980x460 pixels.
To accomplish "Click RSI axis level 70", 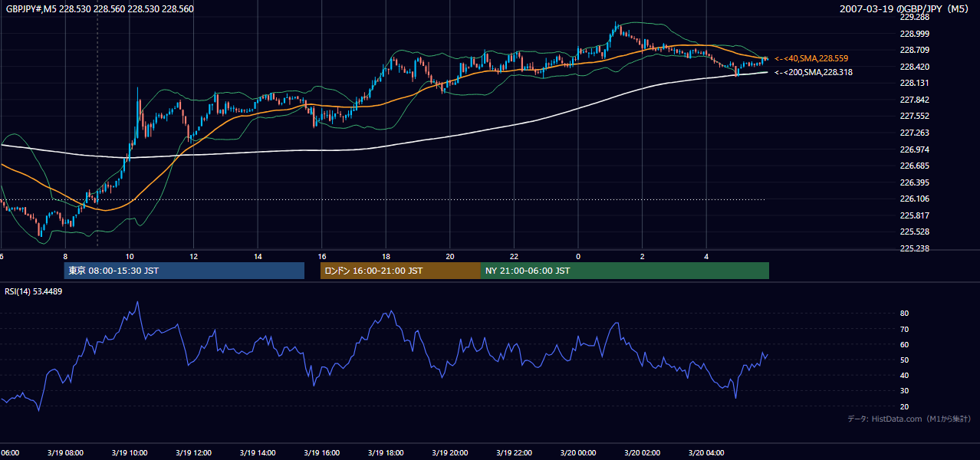I will (904, 329).
